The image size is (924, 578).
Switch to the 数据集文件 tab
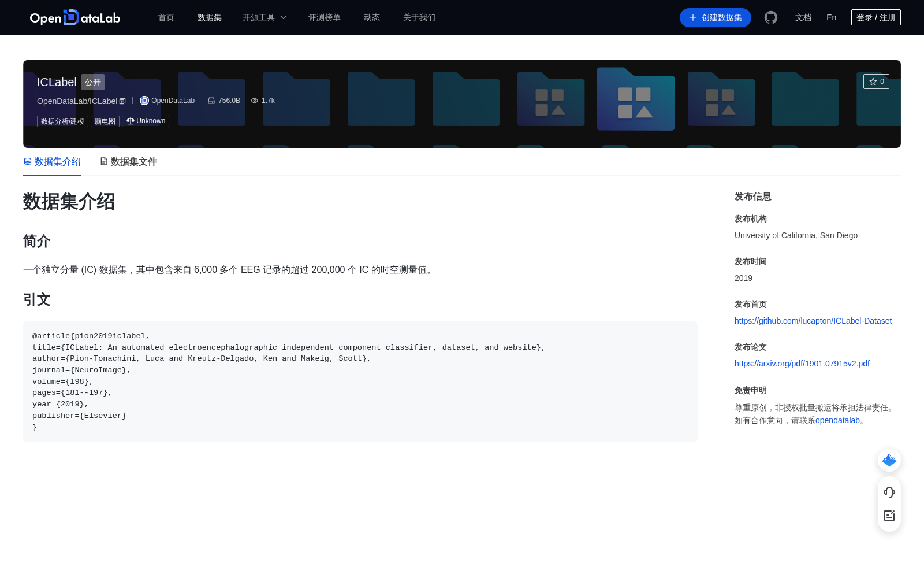click(128, 162)
